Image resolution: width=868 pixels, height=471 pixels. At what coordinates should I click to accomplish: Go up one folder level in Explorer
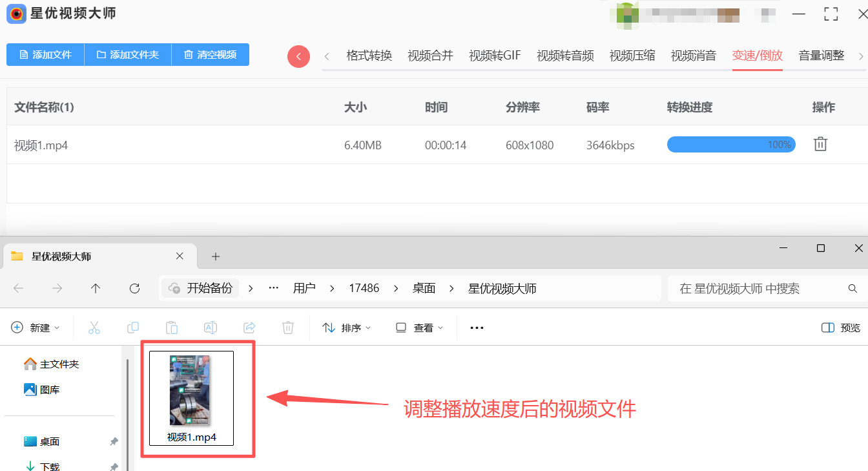(96, 289)
